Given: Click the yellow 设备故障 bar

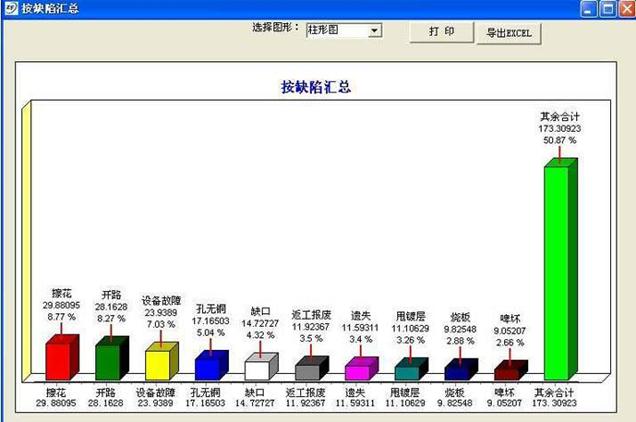Looking at the screenshot, I should (x=159, y=363).
